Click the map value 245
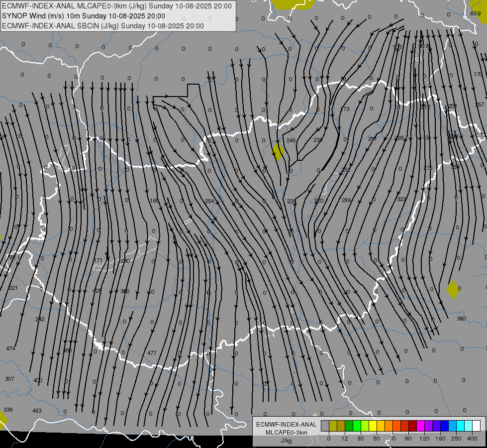 coord(291,140)
